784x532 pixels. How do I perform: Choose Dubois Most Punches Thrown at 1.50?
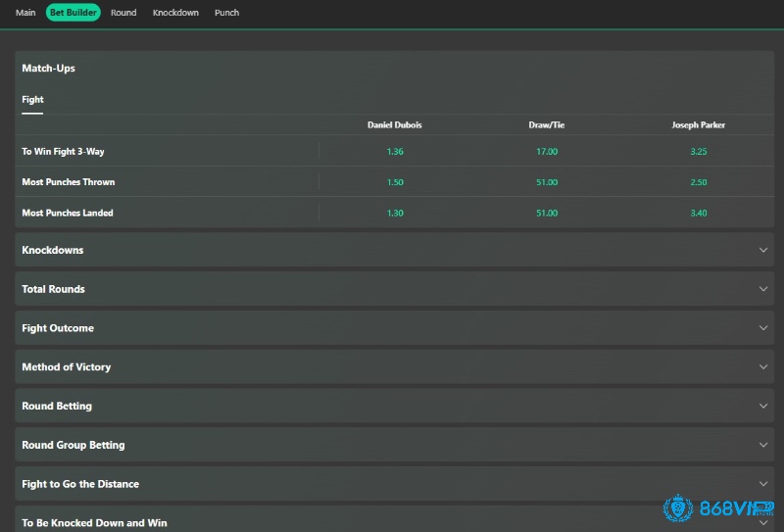click(x=395, y=182)
